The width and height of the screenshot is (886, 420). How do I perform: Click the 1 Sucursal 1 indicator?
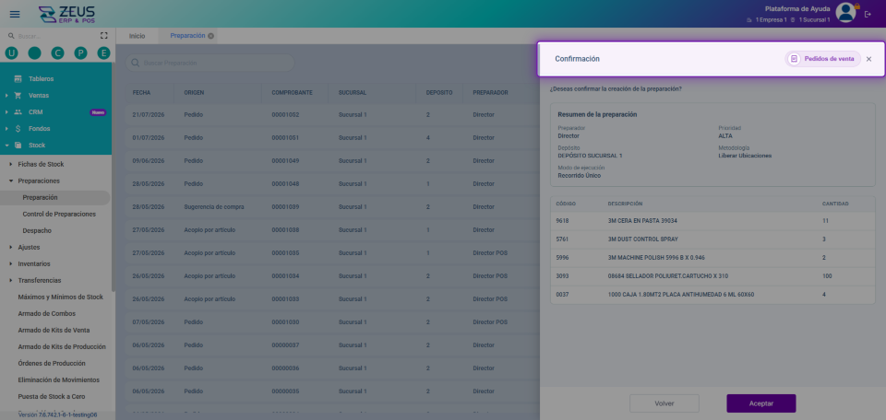pos(810,20)
